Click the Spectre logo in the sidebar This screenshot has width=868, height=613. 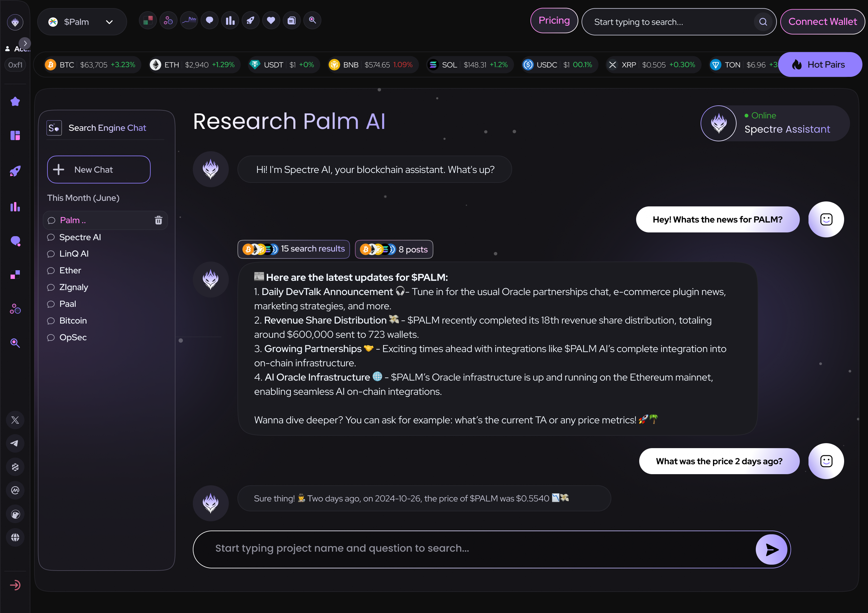[15, 22]
